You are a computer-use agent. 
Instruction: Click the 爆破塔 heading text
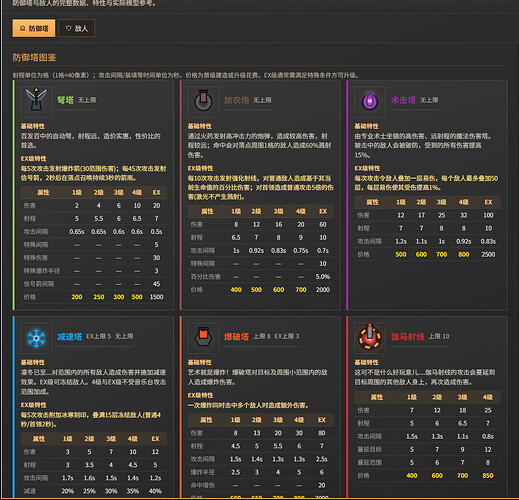pyautogui.click(x=236, y=337)
